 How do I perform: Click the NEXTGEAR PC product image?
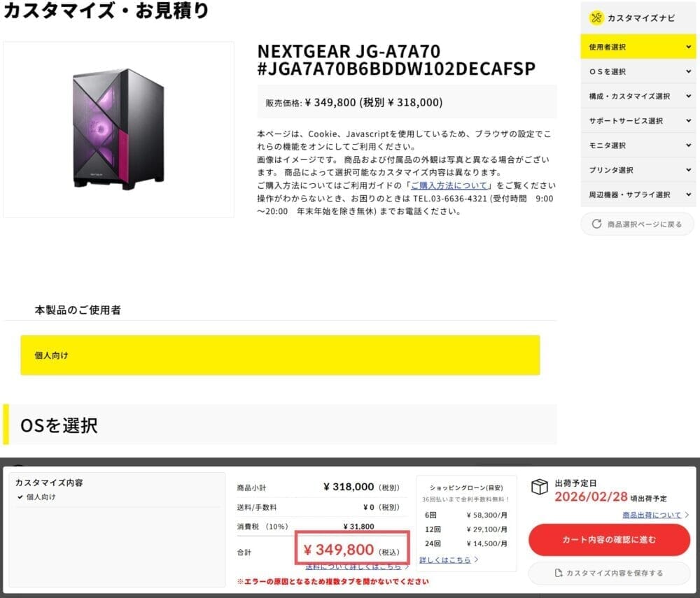[x=119, y=129]
